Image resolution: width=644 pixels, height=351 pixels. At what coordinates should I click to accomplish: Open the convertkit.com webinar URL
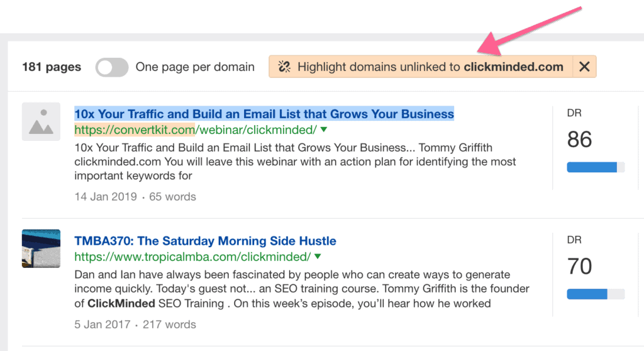pyautogui.click(x=196, y=130)
